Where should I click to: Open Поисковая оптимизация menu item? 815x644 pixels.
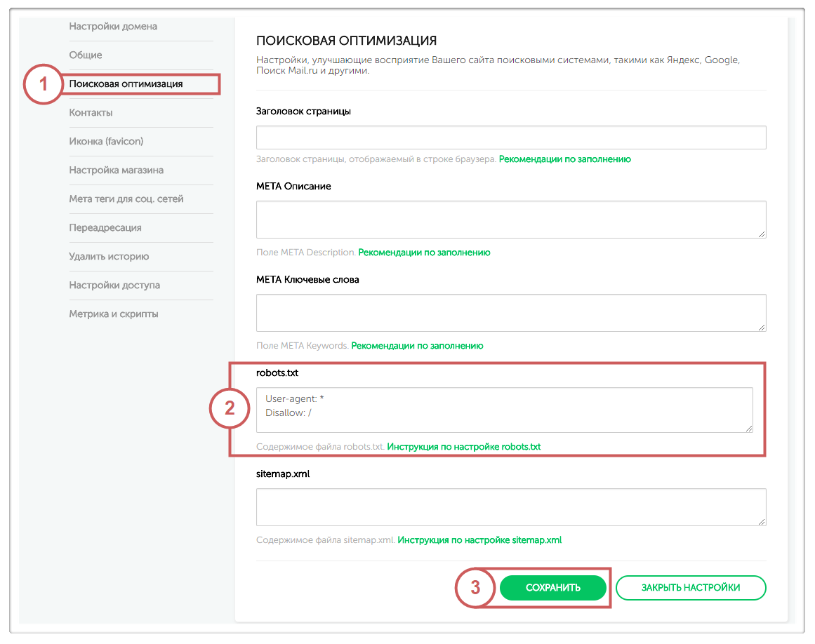(126, 84)
